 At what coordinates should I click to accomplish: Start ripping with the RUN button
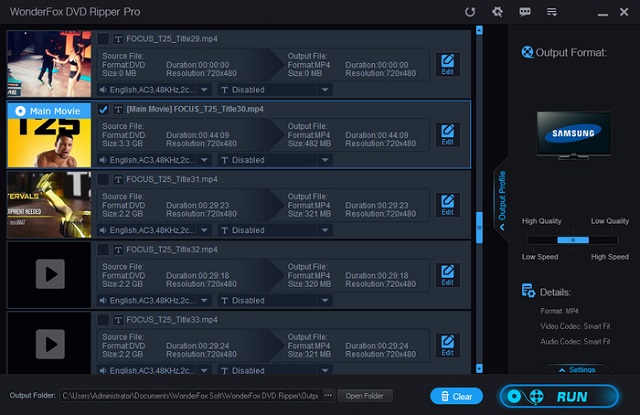tap(559, 396)
